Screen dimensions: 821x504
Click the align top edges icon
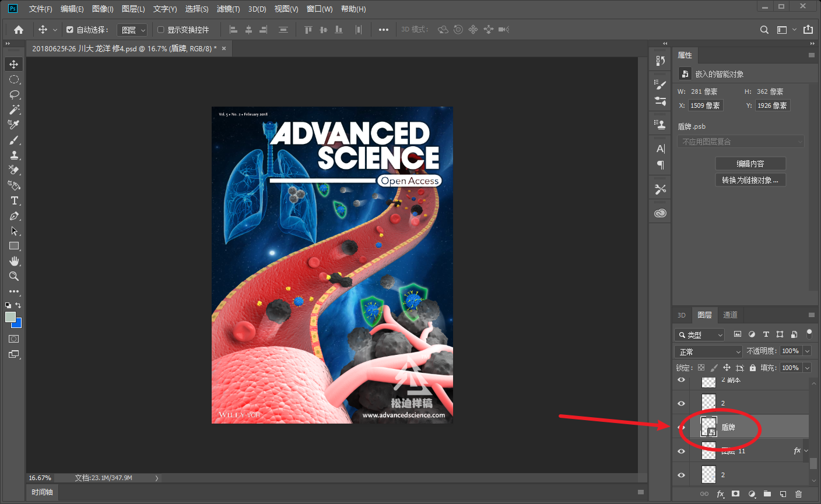[308, 30]
